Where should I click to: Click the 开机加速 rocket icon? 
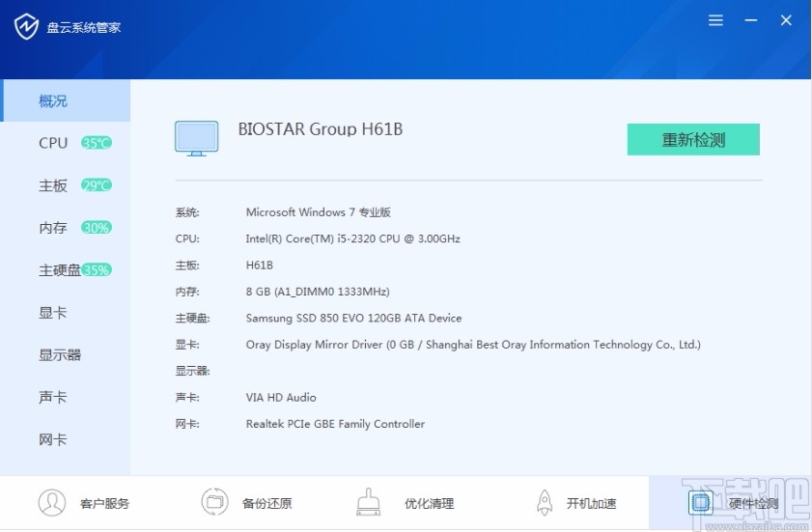click(545, 502)
